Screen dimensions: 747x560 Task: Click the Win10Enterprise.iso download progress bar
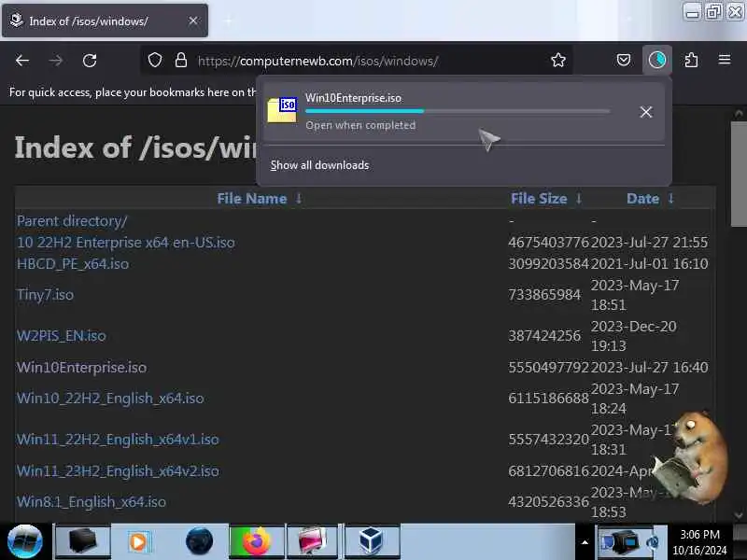click(458, 111)
